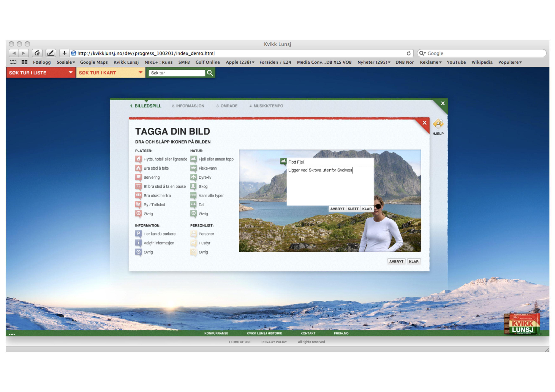Viewport: 555px width, 392px height.
Task: Open the Populære bookmarks dropdown
Action: pyautogui.click(x=510, y=62)
